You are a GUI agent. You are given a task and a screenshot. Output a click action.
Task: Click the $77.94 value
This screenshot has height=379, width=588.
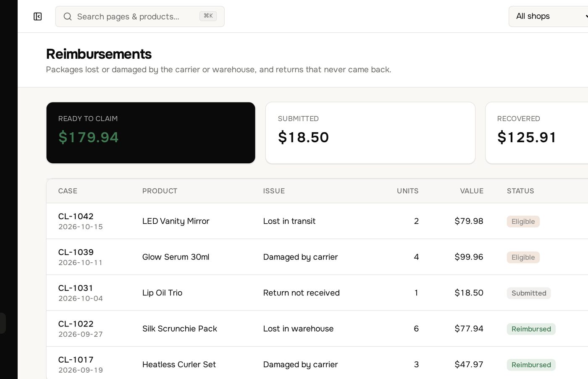[x=469, y=329]
